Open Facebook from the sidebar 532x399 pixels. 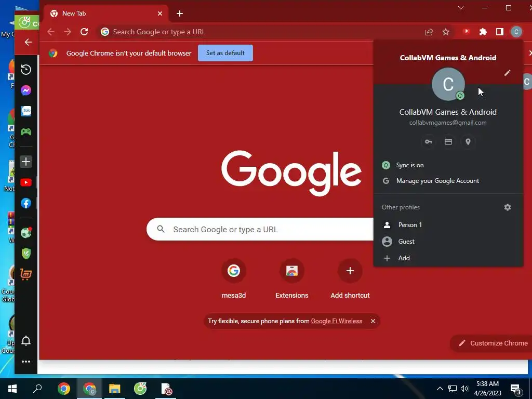(26, 203)
